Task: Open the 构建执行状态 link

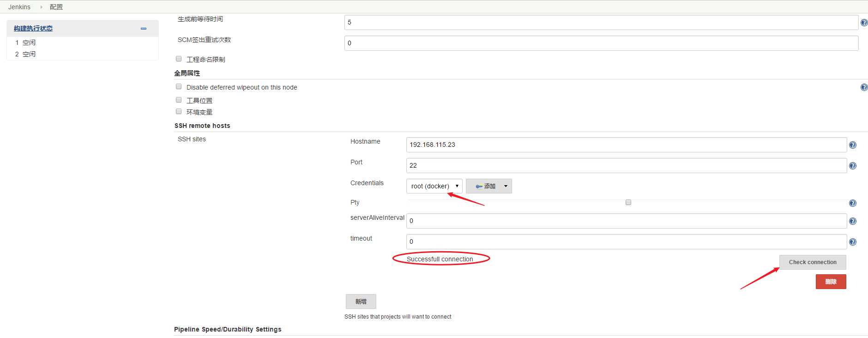Action: [x=33, y=28]
